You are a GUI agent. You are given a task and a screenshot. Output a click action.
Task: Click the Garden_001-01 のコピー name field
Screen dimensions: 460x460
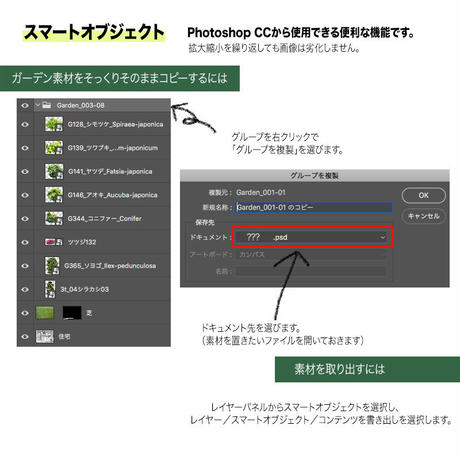pyautogui.click(x=314, y=207)
